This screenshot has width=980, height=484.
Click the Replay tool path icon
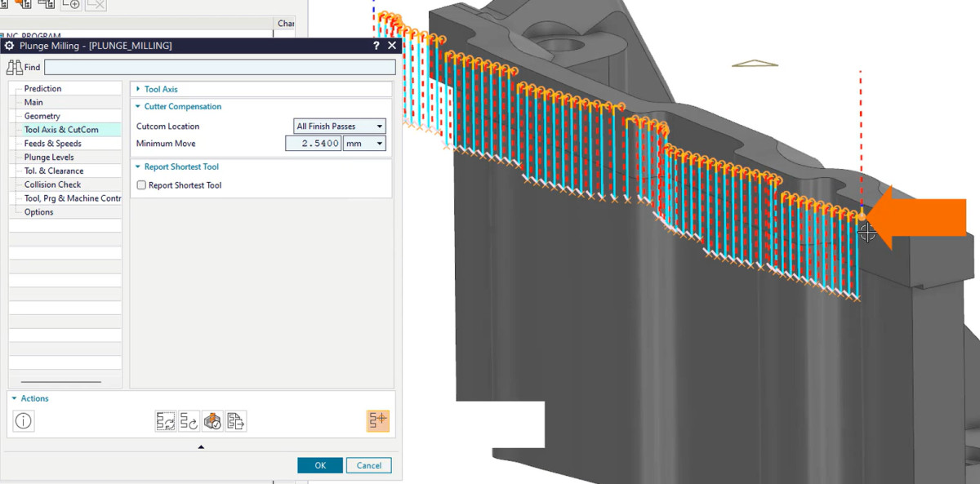189,421
